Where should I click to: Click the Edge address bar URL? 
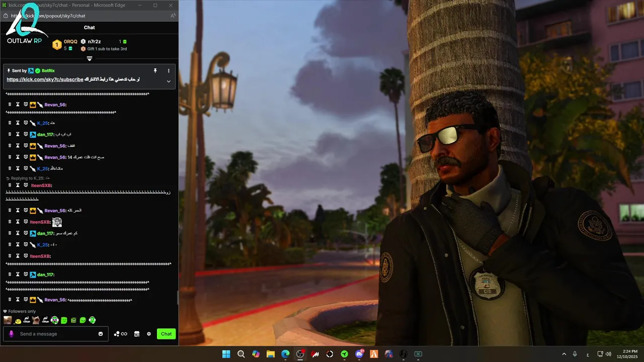pos(48,16)
